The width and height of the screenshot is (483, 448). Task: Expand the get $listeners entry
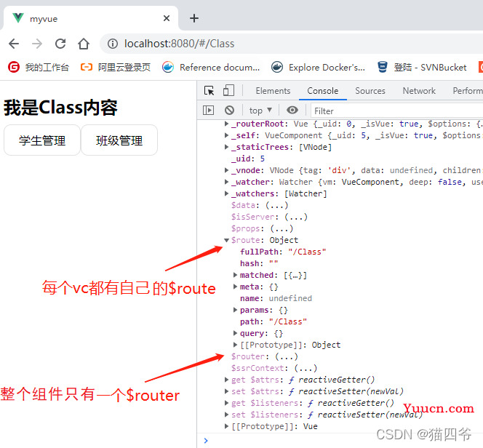[x=227, y=403]
